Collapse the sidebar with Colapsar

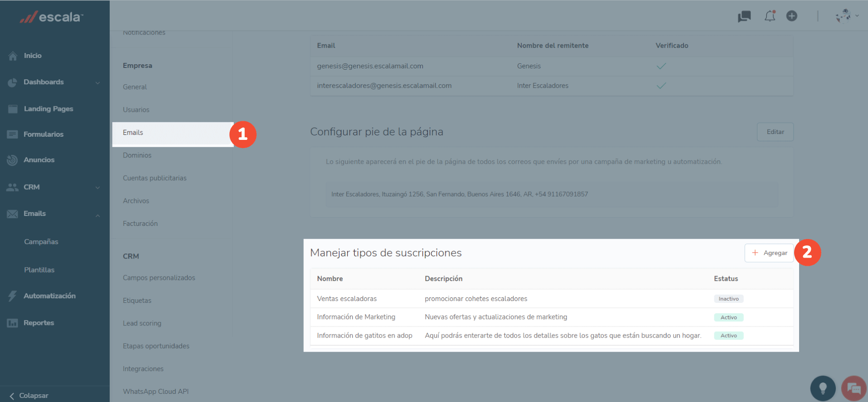click(29, 395)
